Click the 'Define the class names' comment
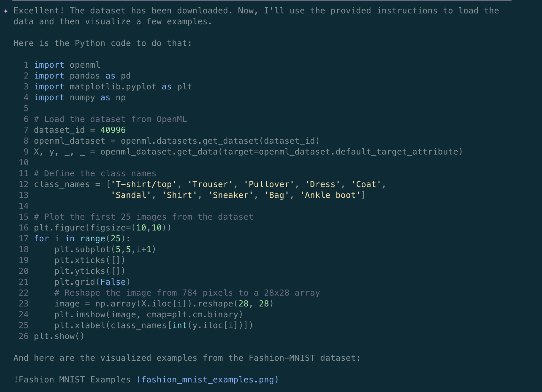 [95, 173]
